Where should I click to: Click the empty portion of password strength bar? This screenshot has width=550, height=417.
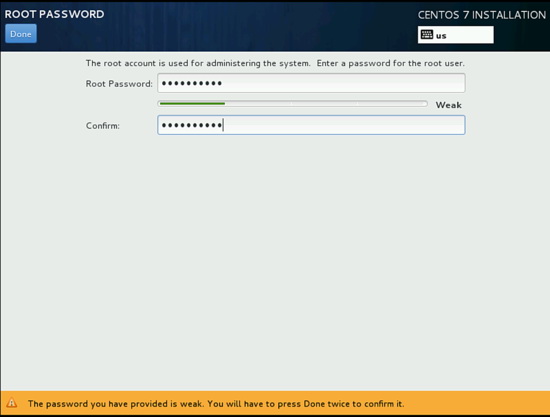326,104
